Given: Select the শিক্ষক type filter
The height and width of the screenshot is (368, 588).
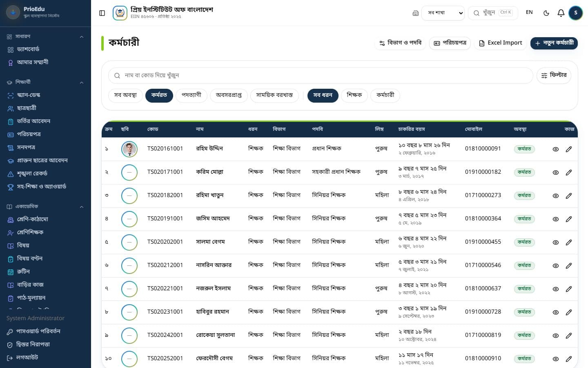Looking at the screenshot, I should click(354, 95).
